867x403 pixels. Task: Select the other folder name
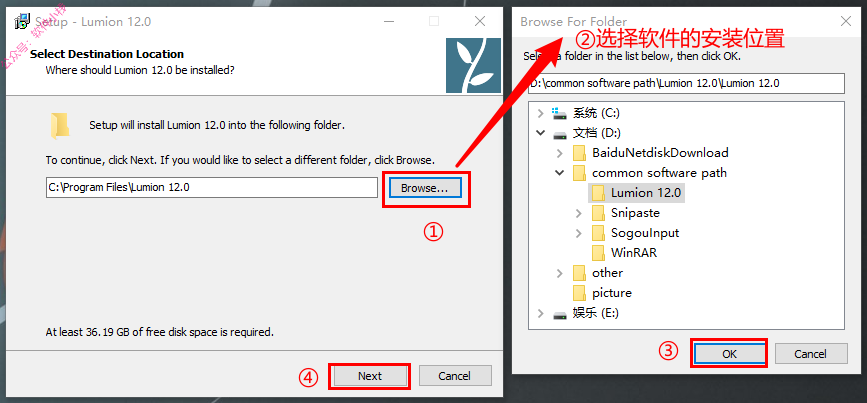[607, 273]
